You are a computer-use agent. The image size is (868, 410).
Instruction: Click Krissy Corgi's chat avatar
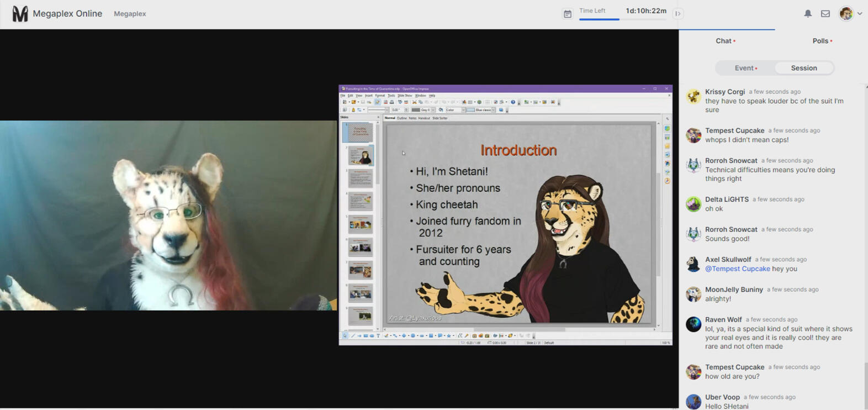point(693,97)
